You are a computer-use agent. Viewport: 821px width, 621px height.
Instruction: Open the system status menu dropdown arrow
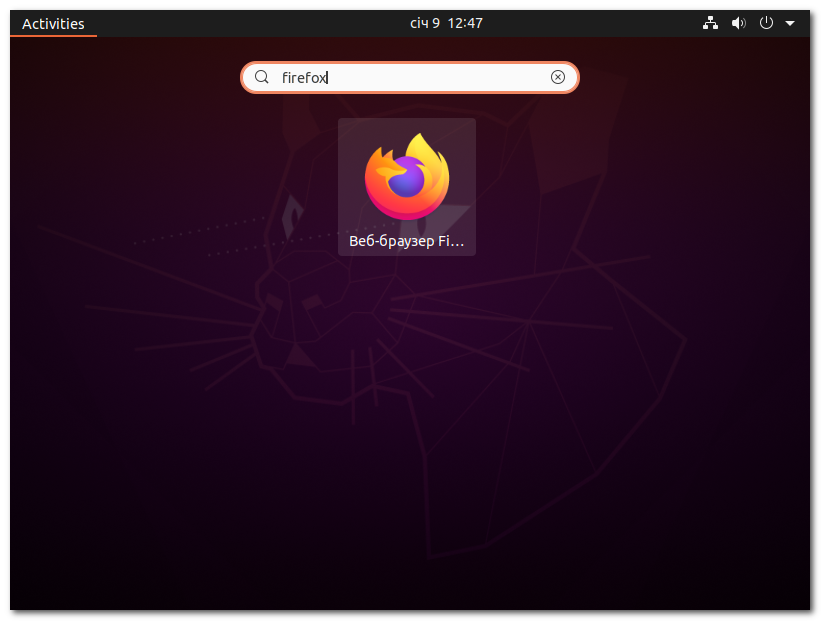(789, 22)
